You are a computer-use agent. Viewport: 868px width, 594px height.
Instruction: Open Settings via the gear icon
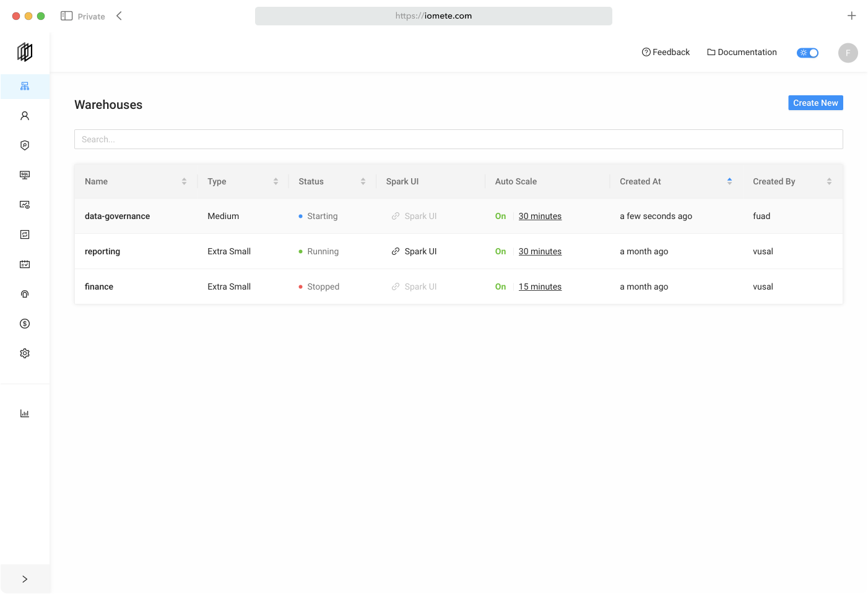25,353
